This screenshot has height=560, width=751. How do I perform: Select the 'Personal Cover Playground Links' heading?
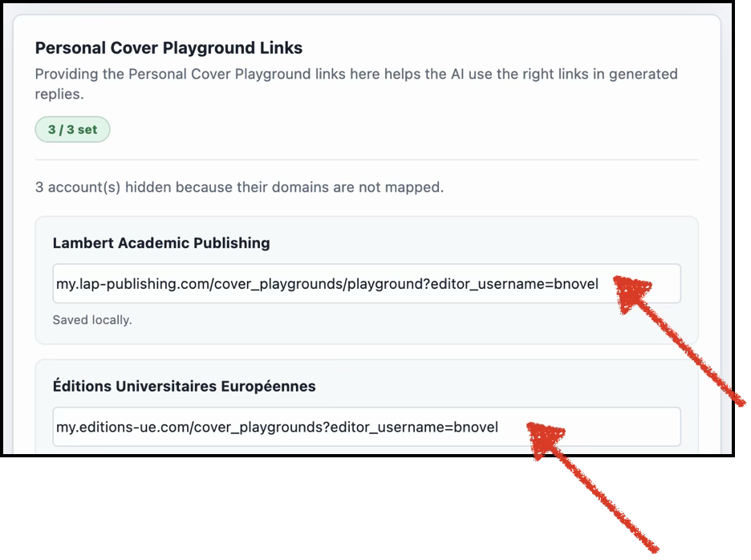pos(168,48)
